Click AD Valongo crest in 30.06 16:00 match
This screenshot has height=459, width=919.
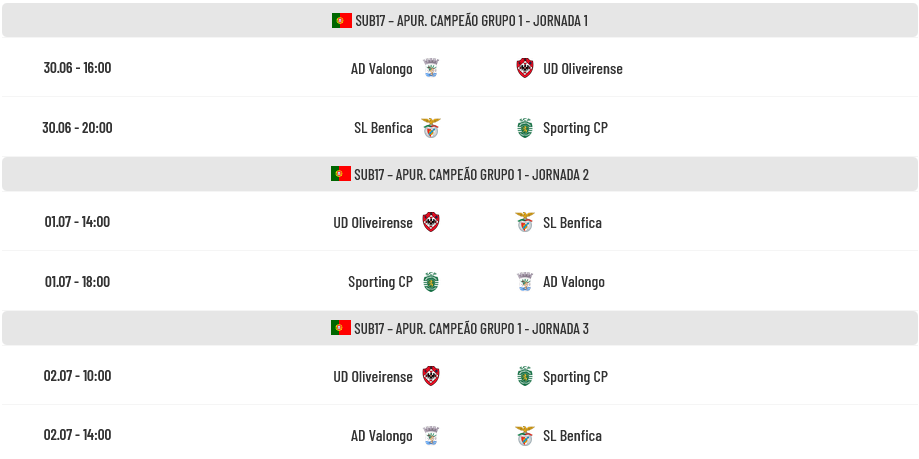tap(431, 68)
